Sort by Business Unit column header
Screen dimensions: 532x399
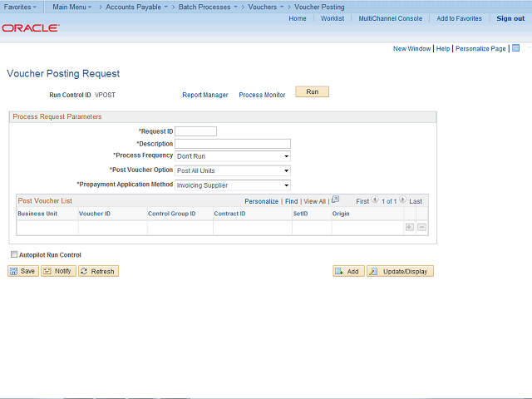coord(37,214)
